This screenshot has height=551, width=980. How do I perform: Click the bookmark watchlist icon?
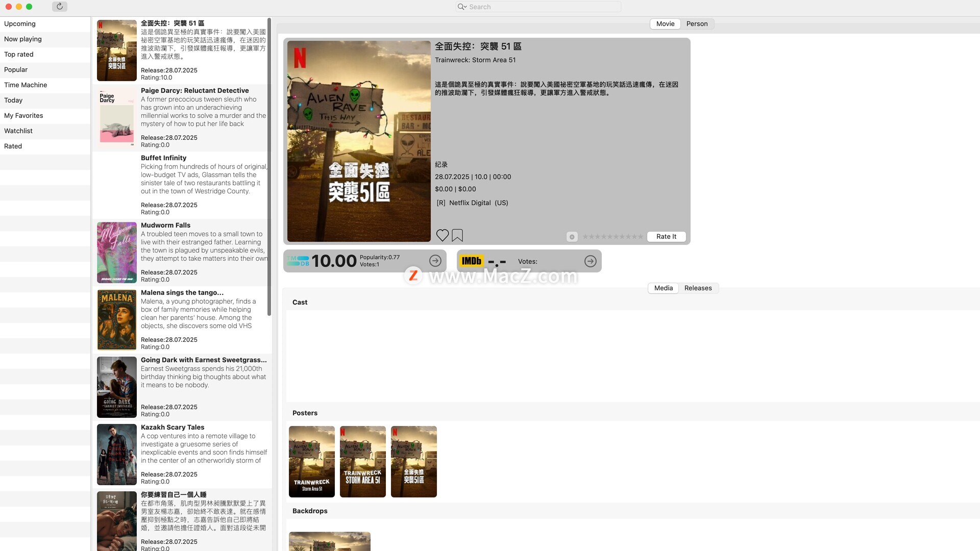457,235
